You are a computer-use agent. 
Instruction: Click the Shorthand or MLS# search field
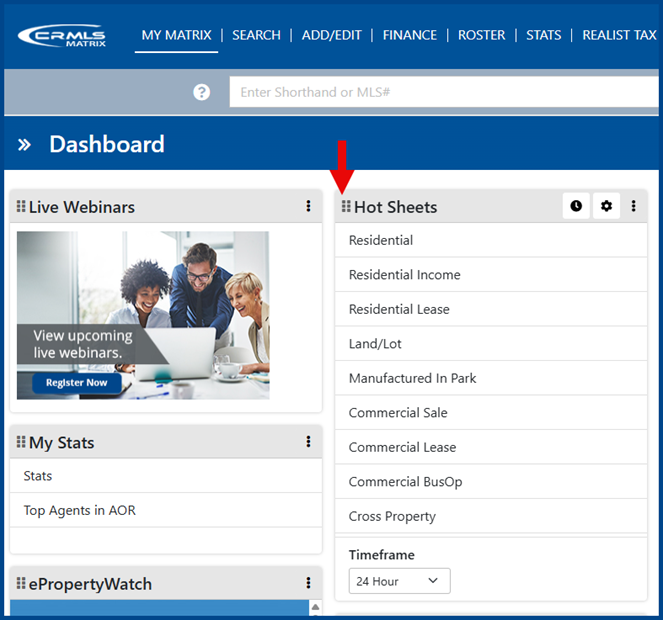pos(444,92)
